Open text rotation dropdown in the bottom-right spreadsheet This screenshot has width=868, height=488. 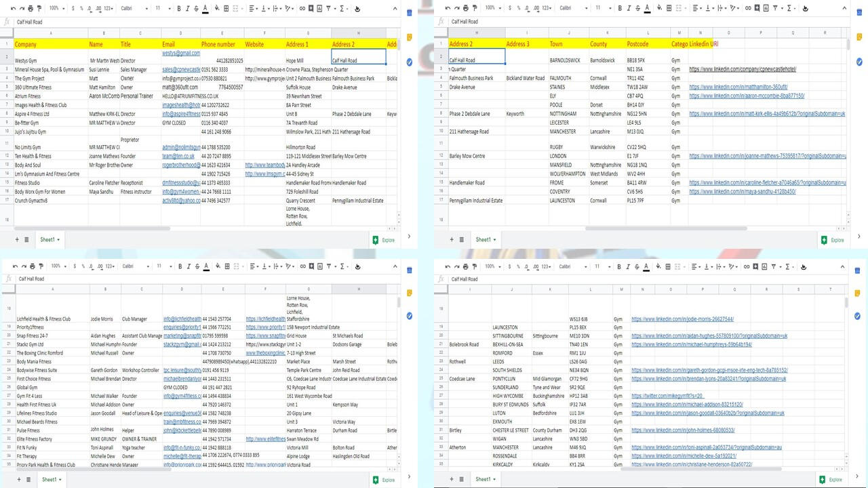coord(734,266)
